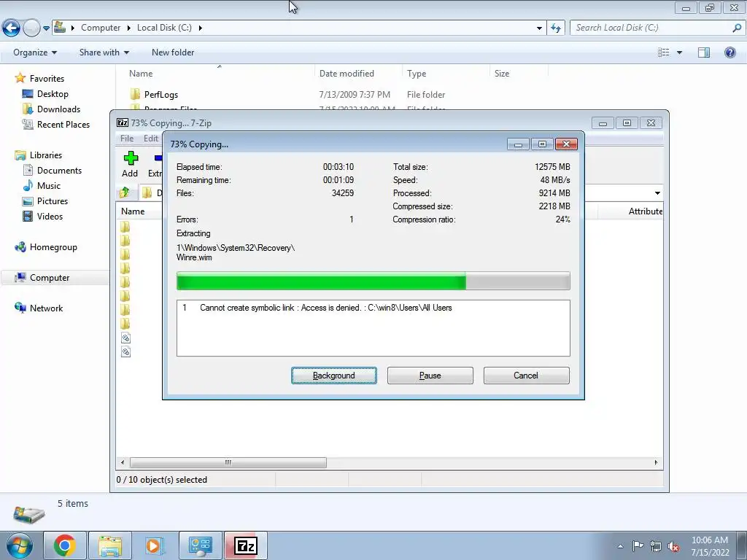This screenshot has height=560, width=747.
Task: Click the Attributes column header in 7-Zip
Action: click(x=645, y=211)
